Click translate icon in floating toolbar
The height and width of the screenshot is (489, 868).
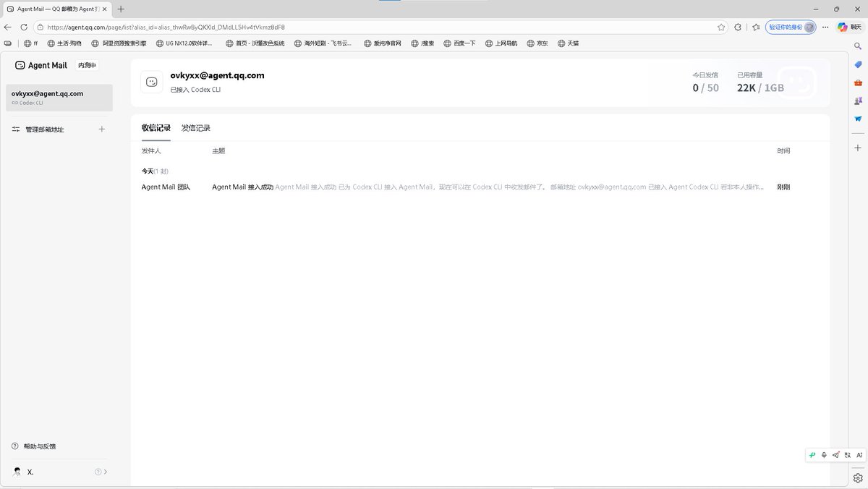coord(847,455)
